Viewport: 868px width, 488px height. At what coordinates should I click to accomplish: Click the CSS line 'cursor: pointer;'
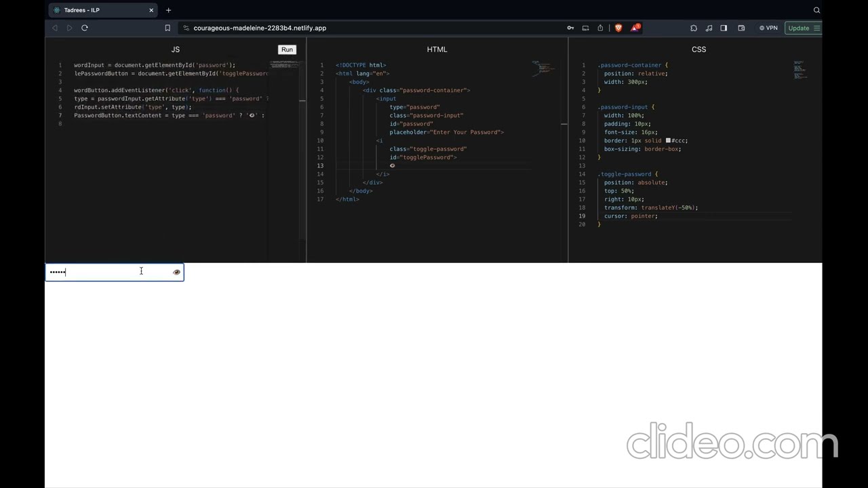click(x=631, y=216)
